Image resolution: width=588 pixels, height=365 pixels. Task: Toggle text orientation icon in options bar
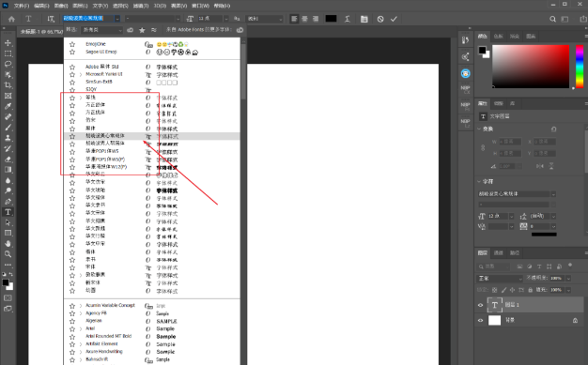pos(51,19)
